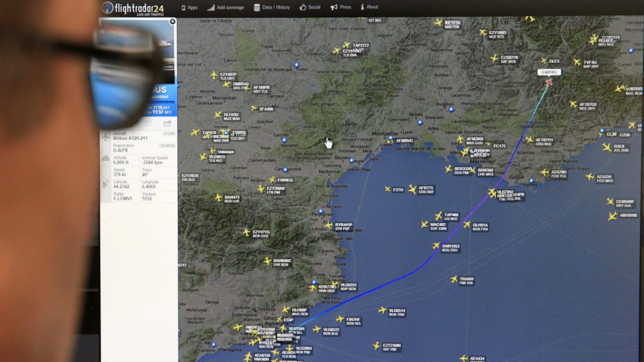
Task: Click the BAW366 flight label
Action: pos(486,172)
